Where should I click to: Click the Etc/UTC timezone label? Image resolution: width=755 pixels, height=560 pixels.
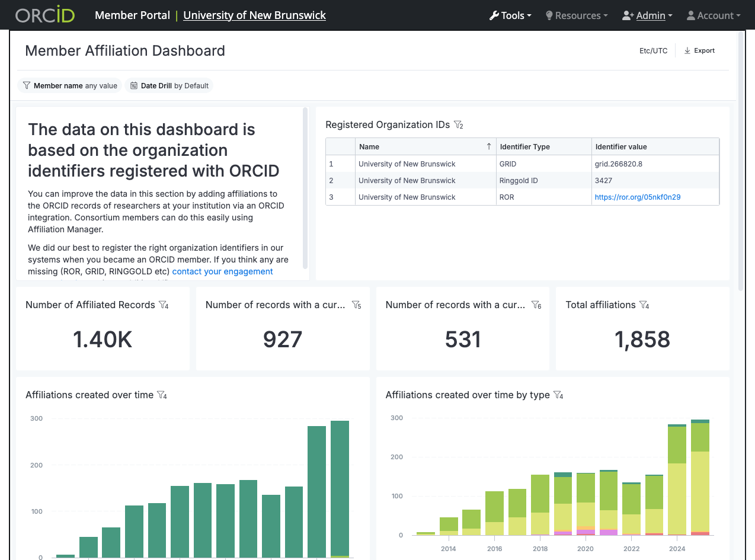[653, 50]
